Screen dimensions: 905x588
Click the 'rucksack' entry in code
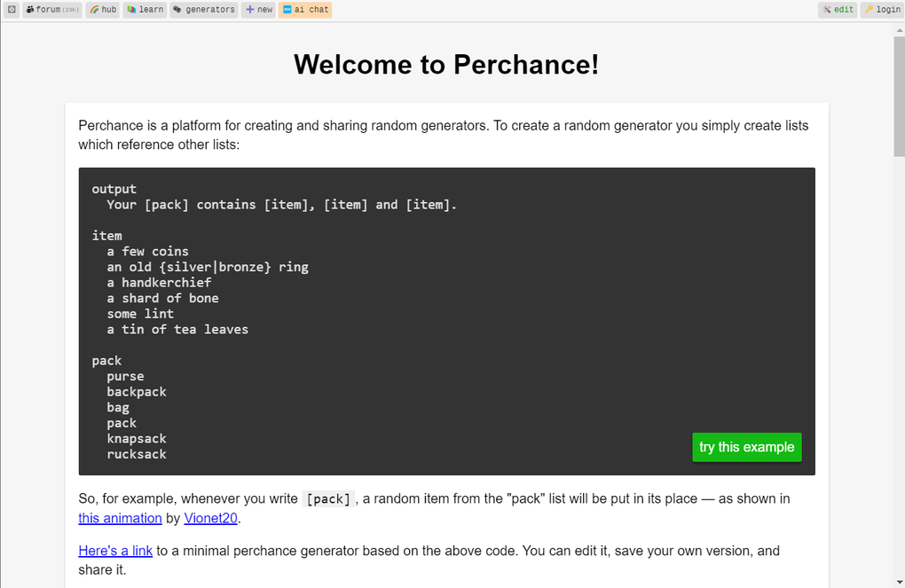coord(137,454)
